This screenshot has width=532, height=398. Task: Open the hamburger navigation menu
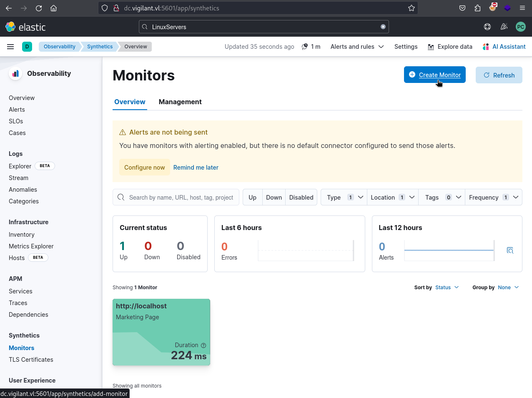[10, 47]
